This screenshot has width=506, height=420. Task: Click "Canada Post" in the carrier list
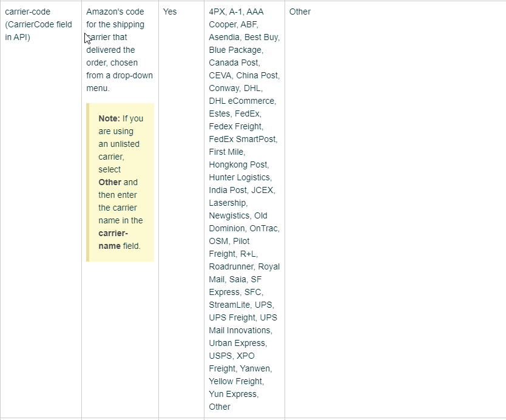pyautogui.click(x=234, y=63)
